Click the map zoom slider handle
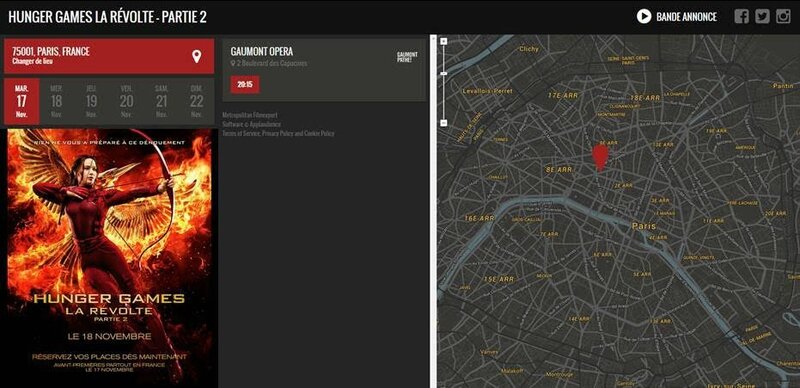Image resolution: width=800 pixels, height=388 pixels. click(444, 74)
